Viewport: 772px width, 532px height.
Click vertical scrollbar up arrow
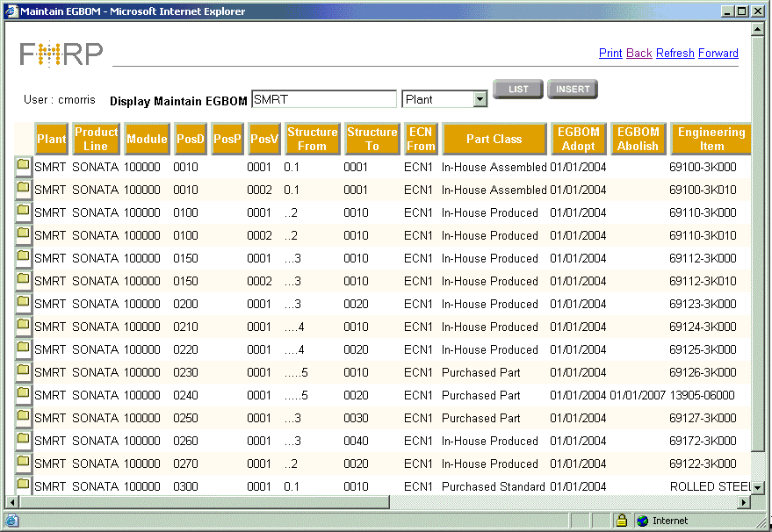(x=757, y=29)
